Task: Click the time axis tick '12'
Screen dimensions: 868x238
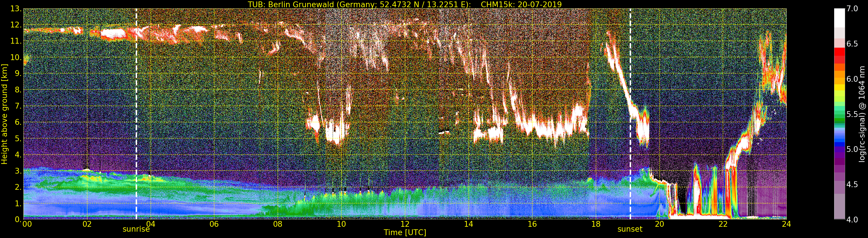Action: 405,224
